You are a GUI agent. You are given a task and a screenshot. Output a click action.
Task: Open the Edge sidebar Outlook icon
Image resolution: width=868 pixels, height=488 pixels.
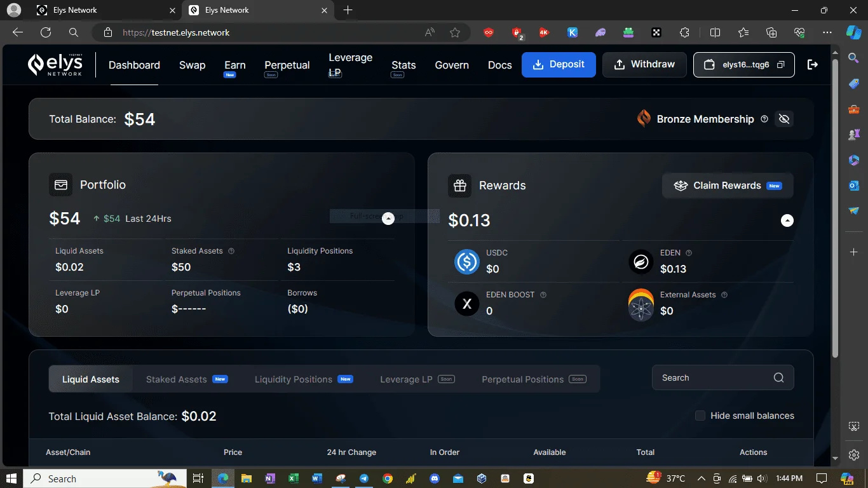tap(854, 186)
